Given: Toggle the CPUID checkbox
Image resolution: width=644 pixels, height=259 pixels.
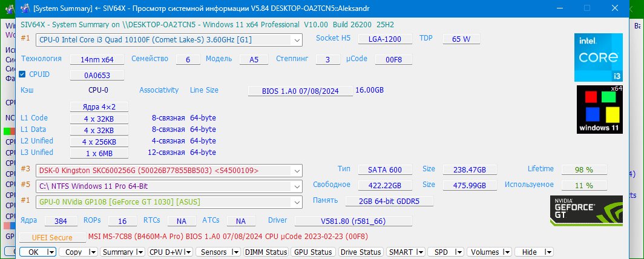Looking at the screenshot, I should tap(22, 74).
